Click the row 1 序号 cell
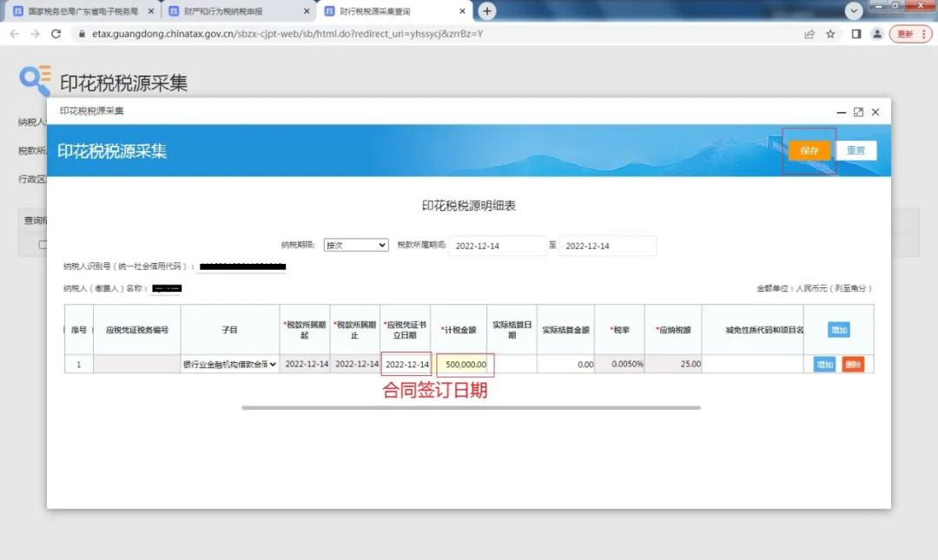 pos(79,365)
